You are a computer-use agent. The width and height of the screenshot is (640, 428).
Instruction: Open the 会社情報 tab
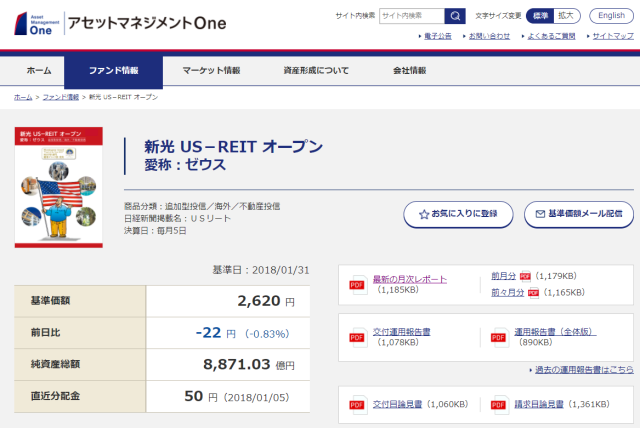pos(409,71)
